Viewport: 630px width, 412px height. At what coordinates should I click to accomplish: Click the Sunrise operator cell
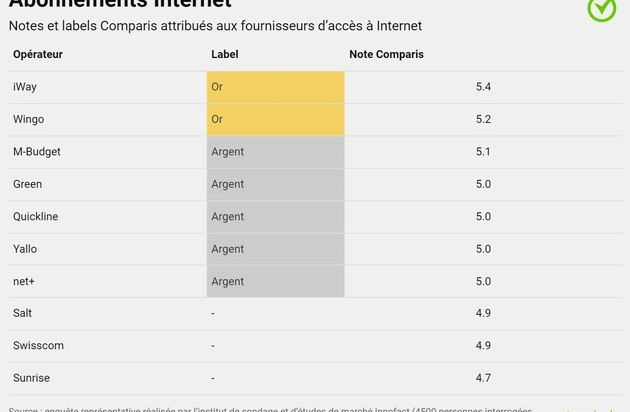(x=31, y=378)
